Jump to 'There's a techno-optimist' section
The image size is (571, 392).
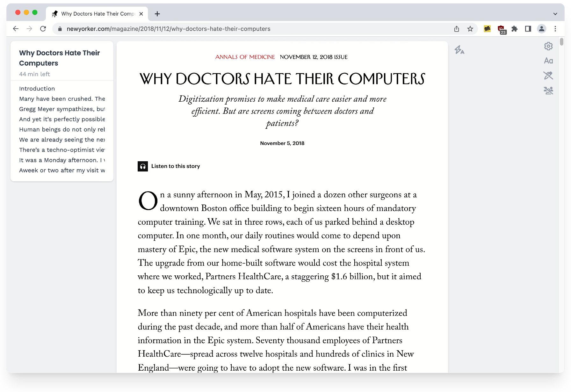pos(62,150)
